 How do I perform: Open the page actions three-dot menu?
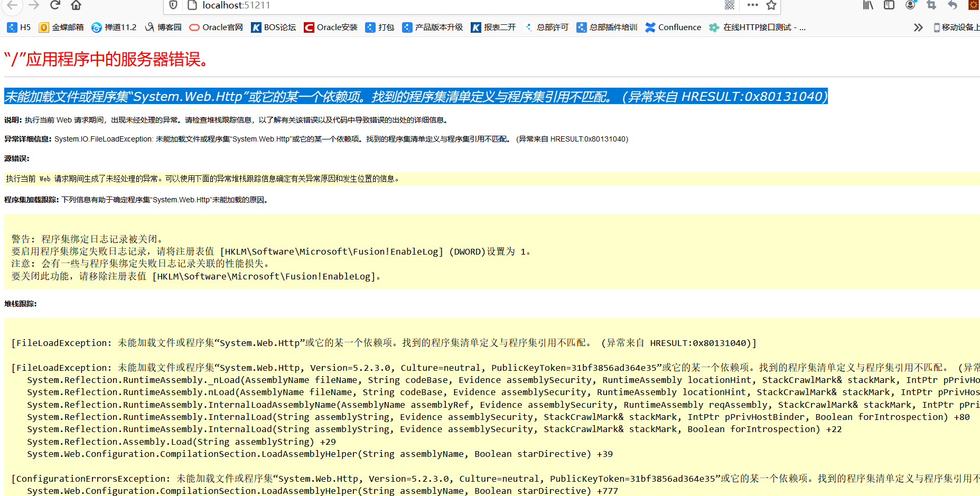click(x=753, y=5)
